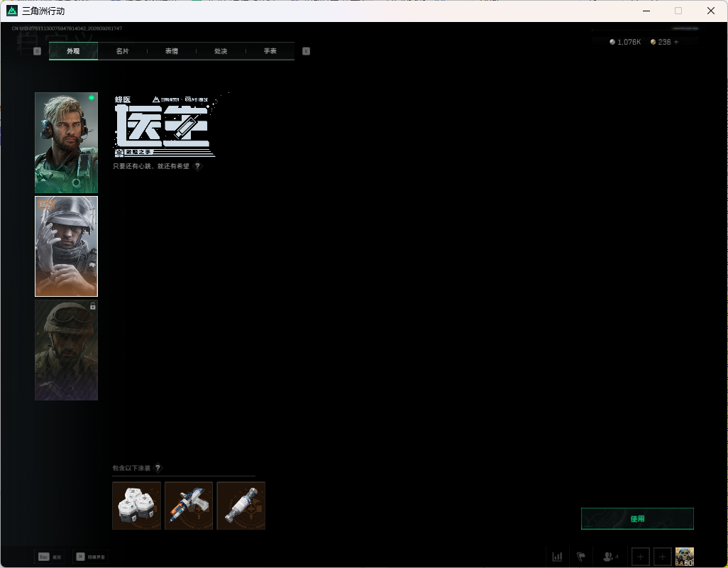Click the green 使用 button
Screen dimensions: 728x568
point(637,519)
